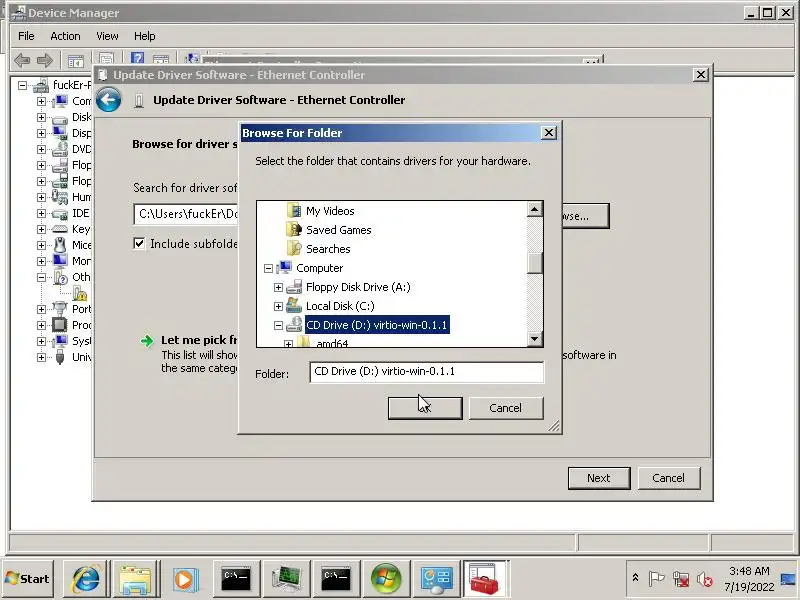Collapse the CD Drive (D:) node

click(x=278, y=325)
